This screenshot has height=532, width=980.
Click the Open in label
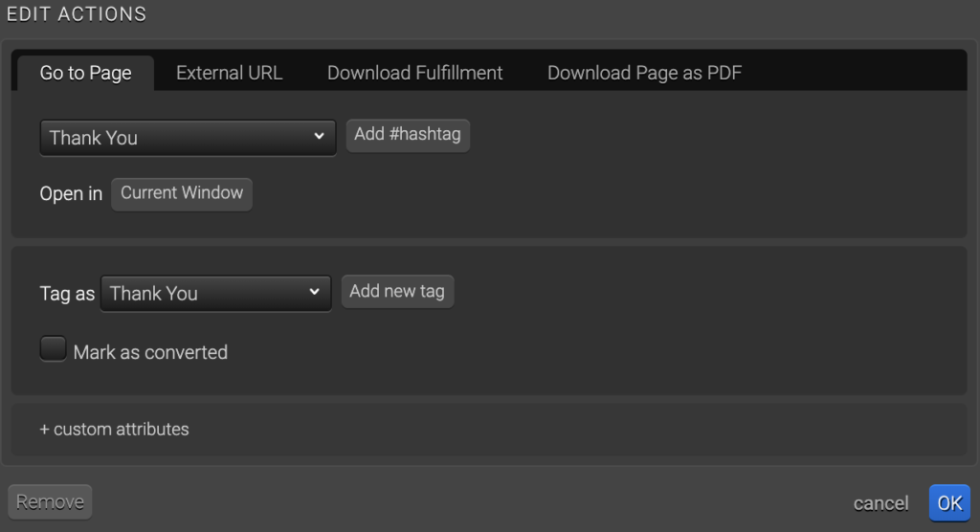[x=71, y=194]
